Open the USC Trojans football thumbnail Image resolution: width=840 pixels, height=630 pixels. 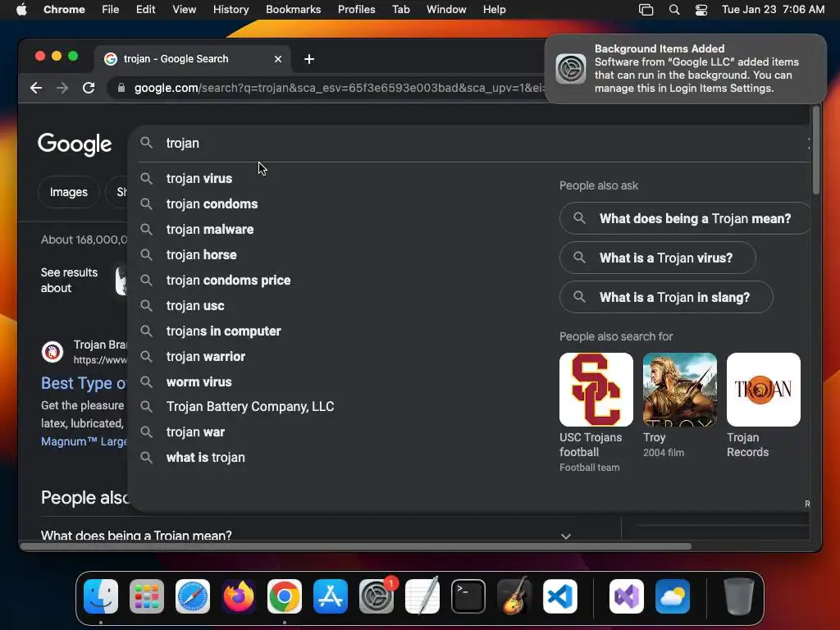tap(596, 390)
